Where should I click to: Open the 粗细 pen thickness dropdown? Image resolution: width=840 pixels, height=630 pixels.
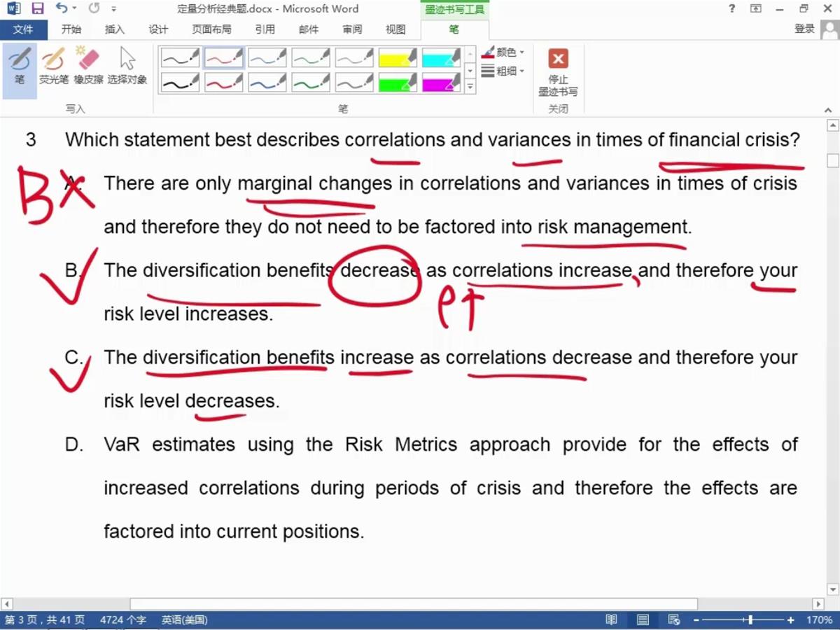[503, 71]
